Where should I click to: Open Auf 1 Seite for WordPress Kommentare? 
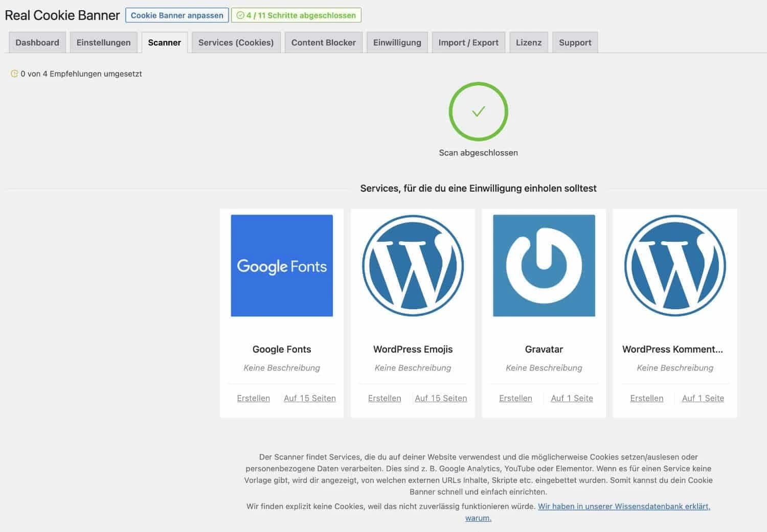[x=703, y=398]
